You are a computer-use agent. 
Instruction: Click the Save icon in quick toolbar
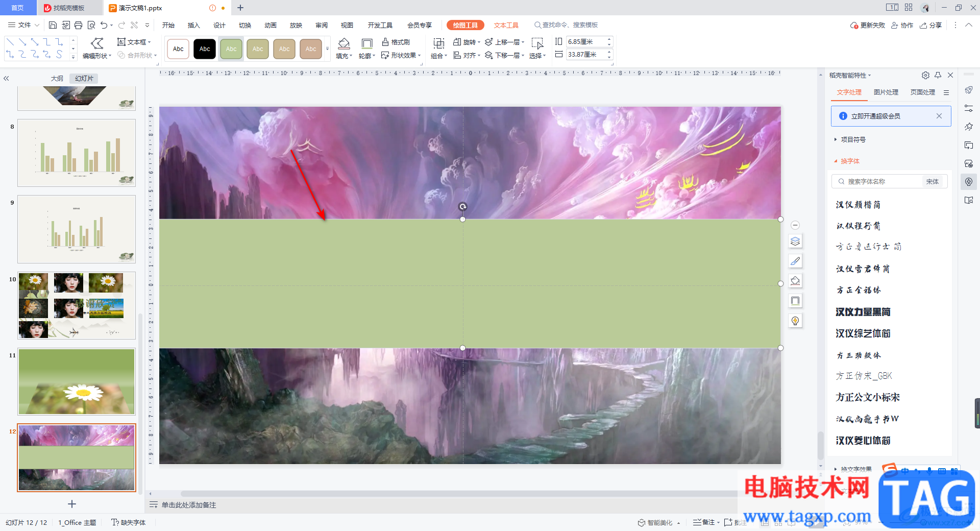point(53,25)
